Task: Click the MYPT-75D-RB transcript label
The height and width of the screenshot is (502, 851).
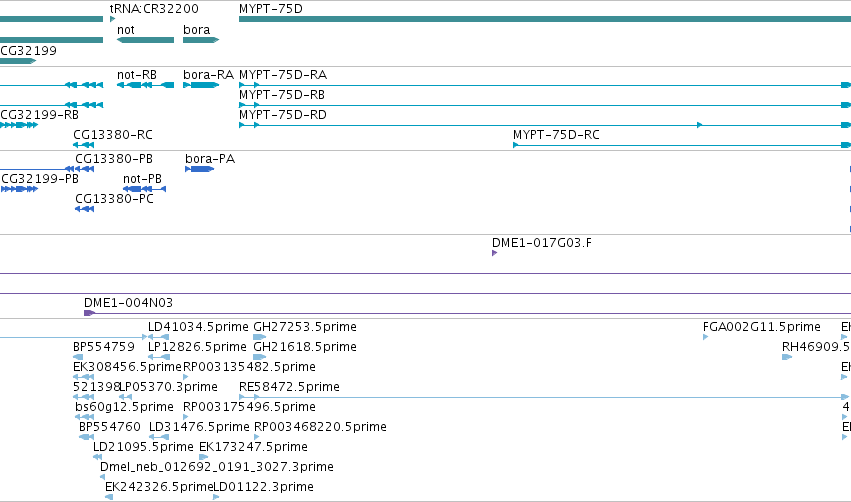Action: [x=282, y=94]
